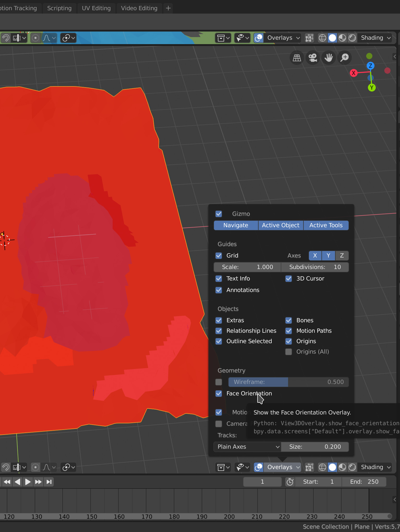Image resolution: width=400 pixels, height=532 pixels.
Task: Toggle X-ray icon in the lower header
Action: coord(309,467)
